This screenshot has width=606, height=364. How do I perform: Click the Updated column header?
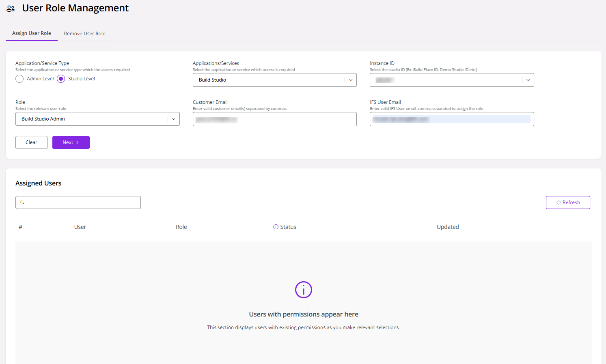click(448, 227)
